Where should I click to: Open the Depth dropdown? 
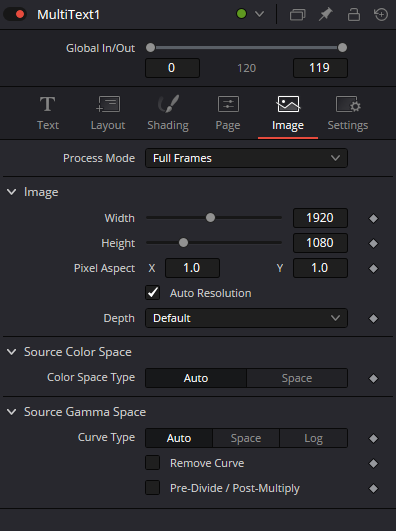point(246,318)
